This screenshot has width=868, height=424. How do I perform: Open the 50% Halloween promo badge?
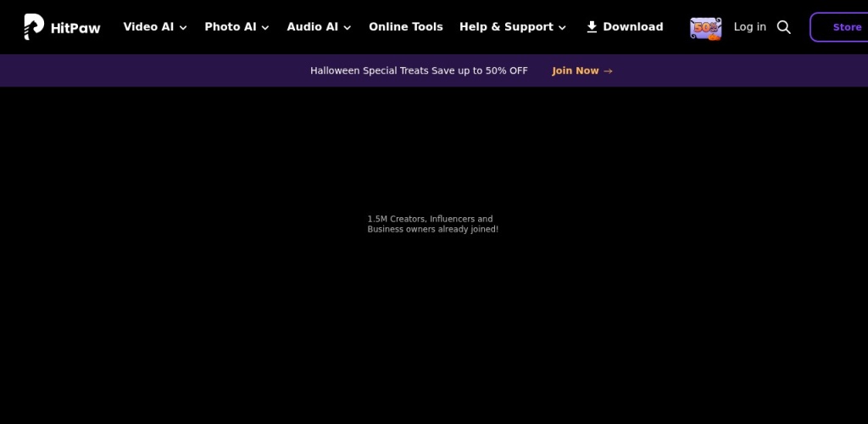point(705,28)
